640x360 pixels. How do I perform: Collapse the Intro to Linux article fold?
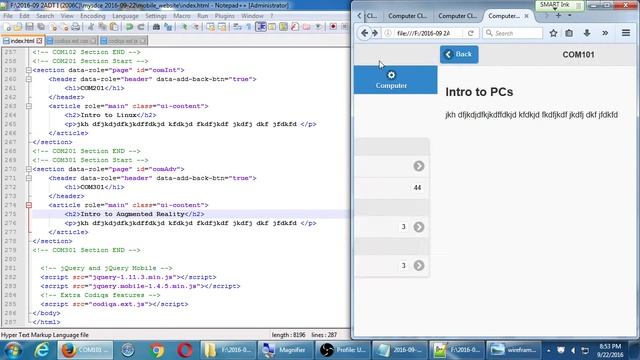[29, 106]
